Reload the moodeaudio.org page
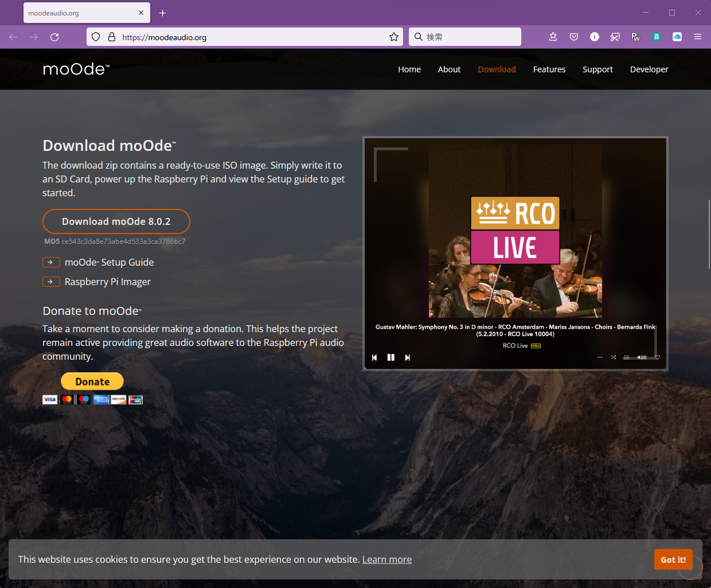 coord(54,37)
